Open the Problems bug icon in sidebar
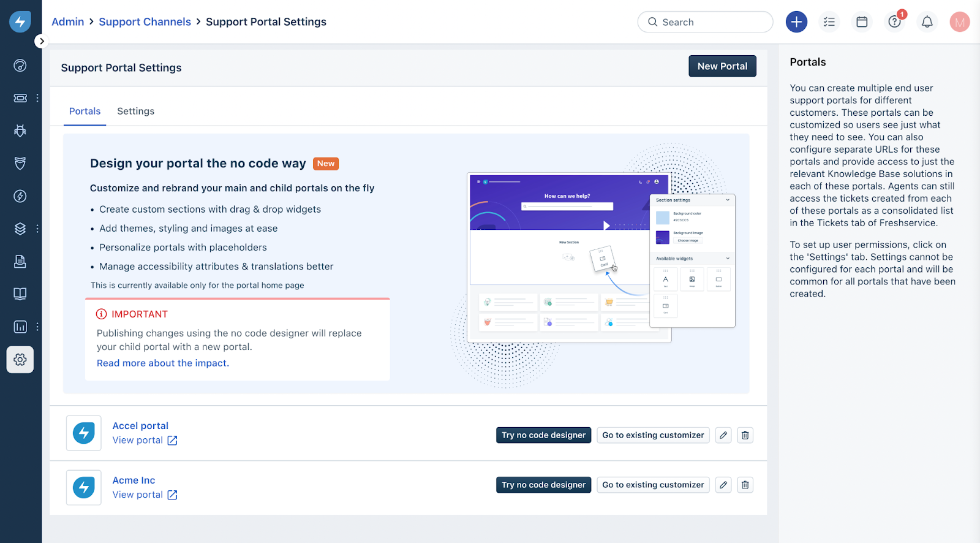Viewport: 980px width, 543px height. (x=20, y=131)
